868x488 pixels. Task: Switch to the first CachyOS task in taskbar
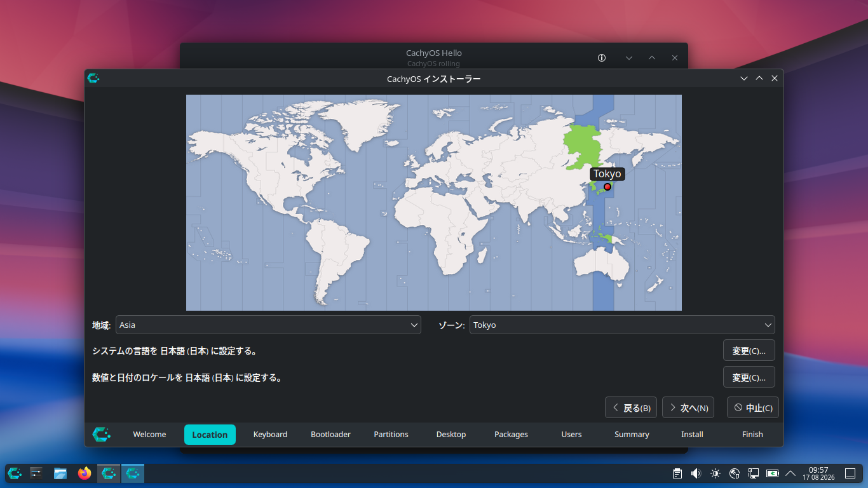coord(109,473)
